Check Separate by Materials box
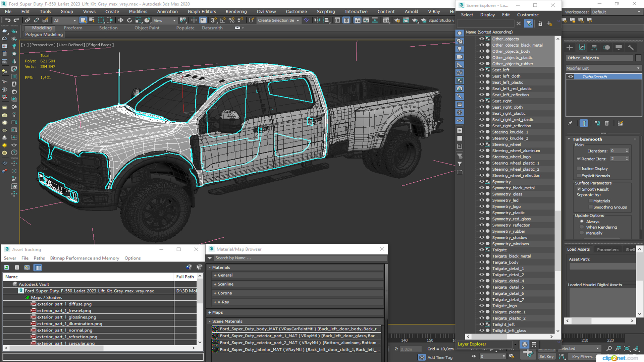644x362 pixels. 591,201
